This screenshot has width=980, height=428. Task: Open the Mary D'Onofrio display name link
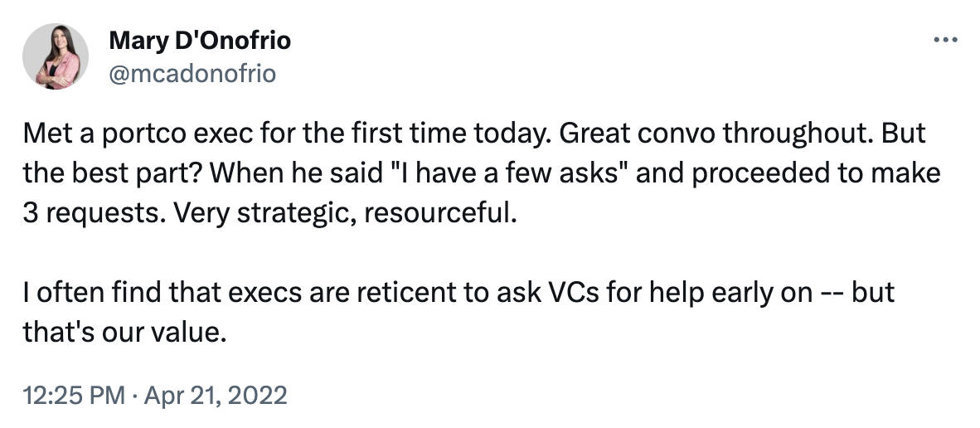pyautogui.click(x=200, y=40)
